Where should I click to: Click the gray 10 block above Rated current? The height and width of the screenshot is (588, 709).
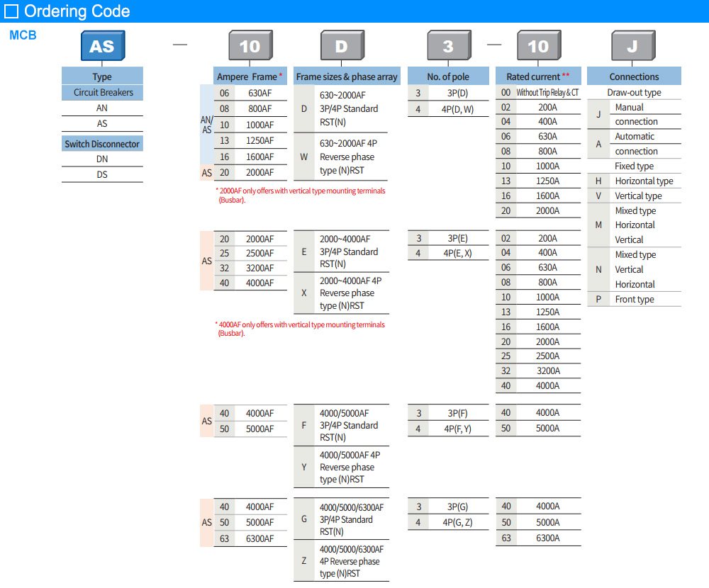(x=537, y=47)
